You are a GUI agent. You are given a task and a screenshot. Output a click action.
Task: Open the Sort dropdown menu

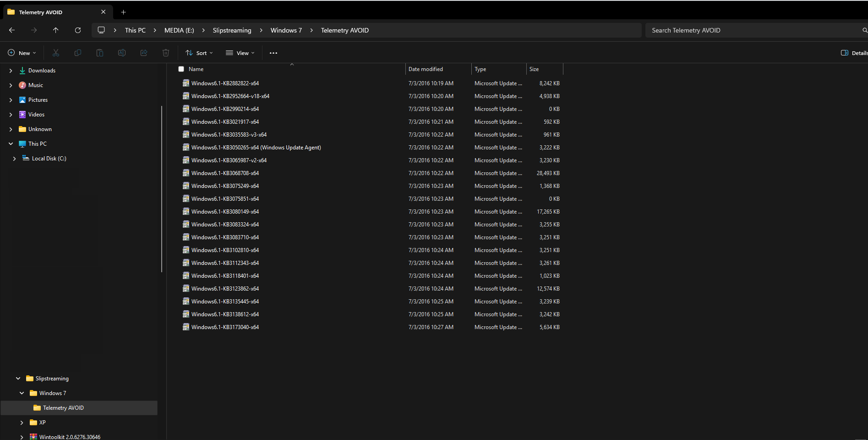point(199,53)
